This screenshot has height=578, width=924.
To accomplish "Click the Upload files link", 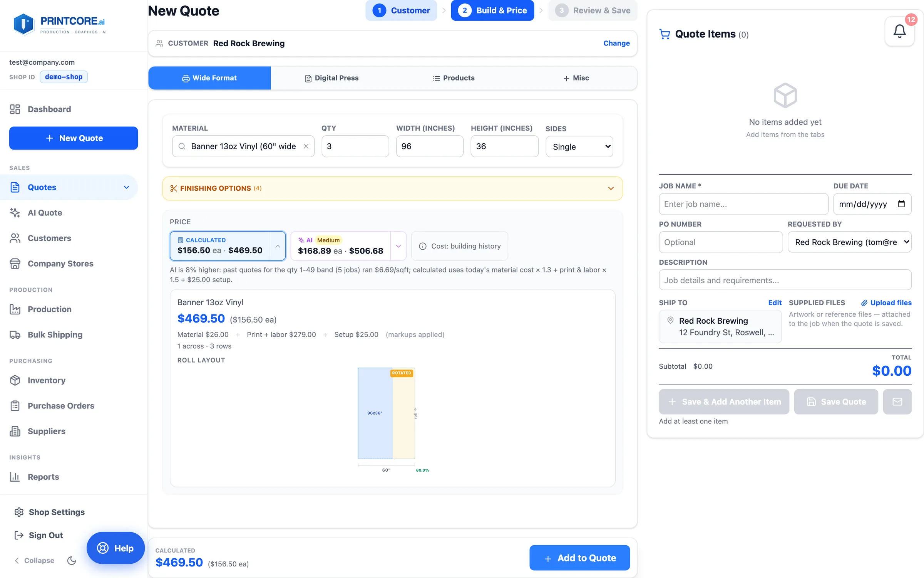I will click(886, 302).
